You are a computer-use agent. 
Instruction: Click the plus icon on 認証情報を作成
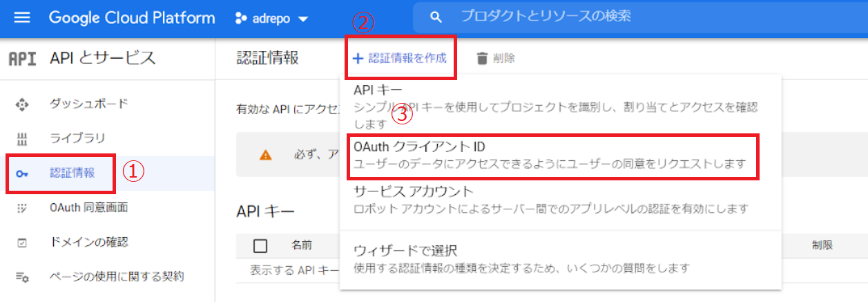pos(358,58)
